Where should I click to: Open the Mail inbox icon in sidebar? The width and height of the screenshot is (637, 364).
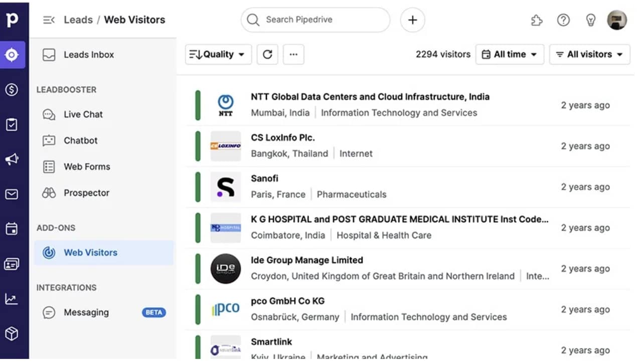pos(14,194)
